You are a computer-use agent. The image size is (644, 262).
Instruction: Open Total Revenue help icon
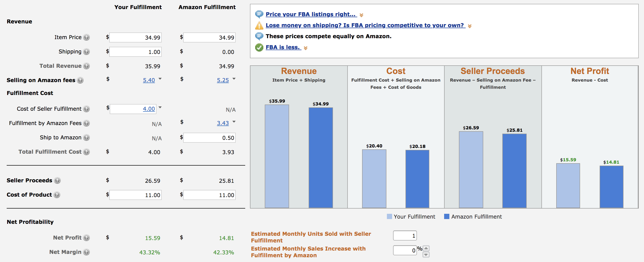(86, 66)
